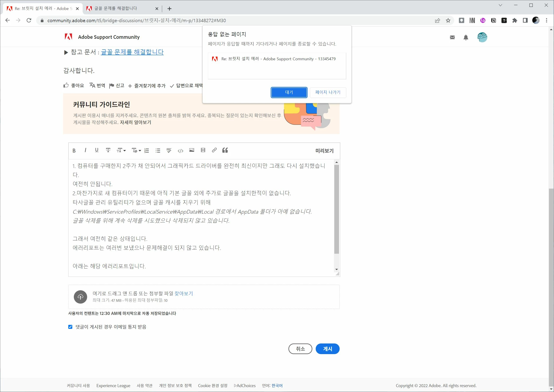Viewport: 554px width, 392px height.
Task: Insert a numbered list
Action: click(147, 150)
